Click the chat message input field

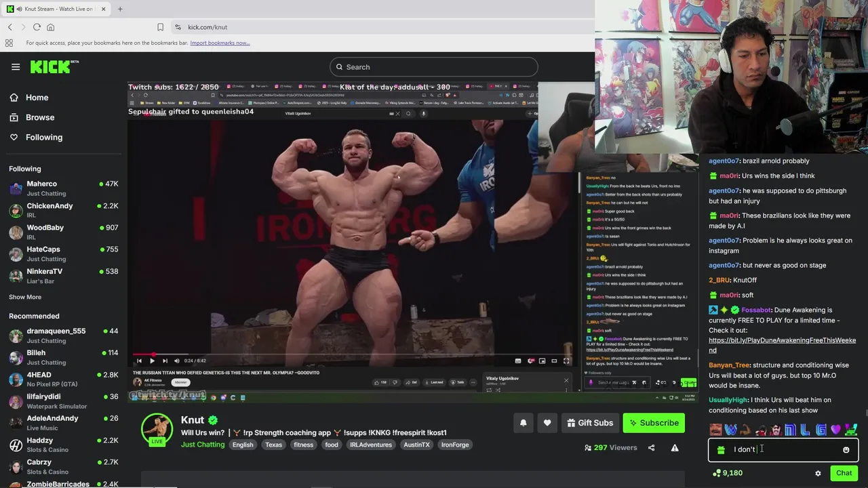(x=783, y=449)
